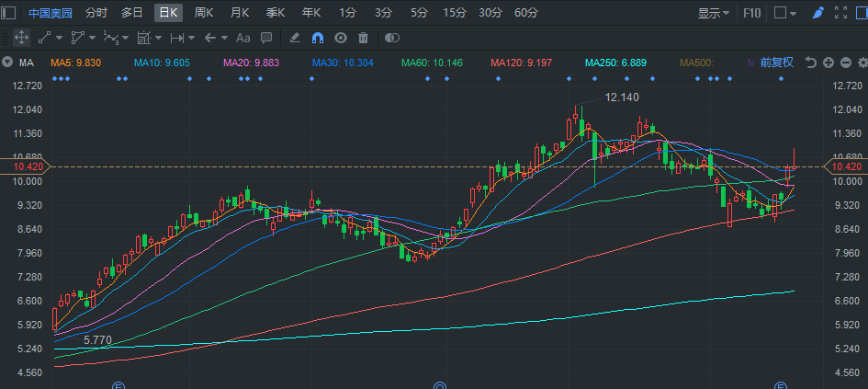Screen dimensions: 868x389
Task: Select the eraser tool in drawing toolbar
Action: [295, 38]
